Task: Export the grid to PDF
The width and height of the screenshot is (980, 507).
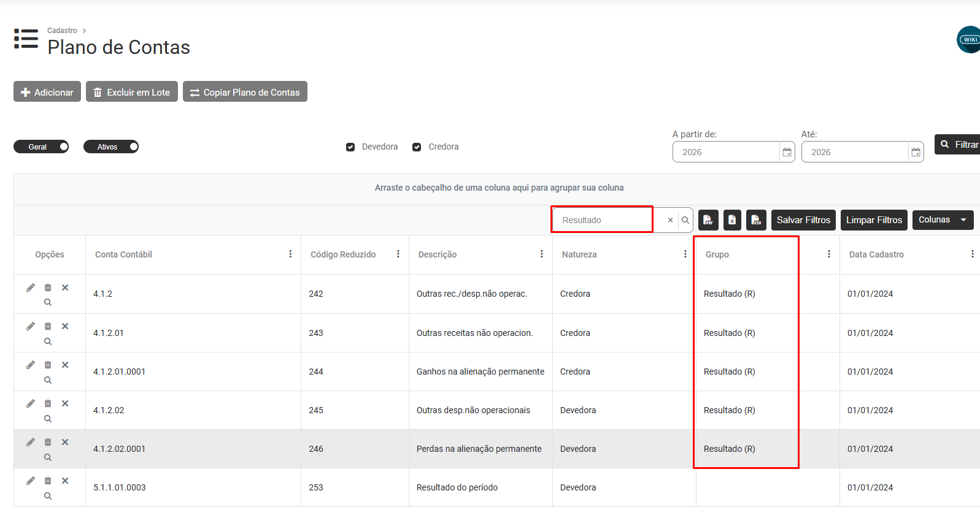Action: click(x=708, y=220)
